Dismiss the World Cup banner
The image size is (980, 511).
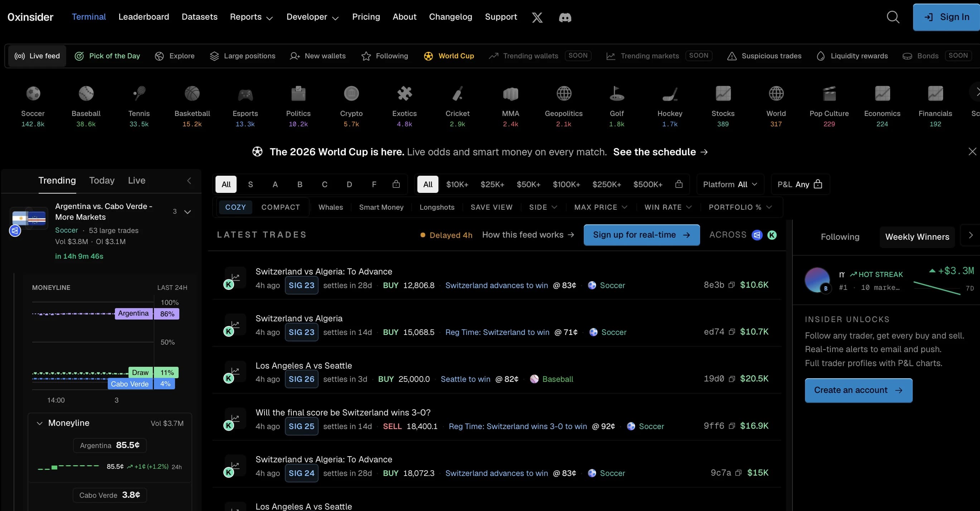click(x=972, y=152)
